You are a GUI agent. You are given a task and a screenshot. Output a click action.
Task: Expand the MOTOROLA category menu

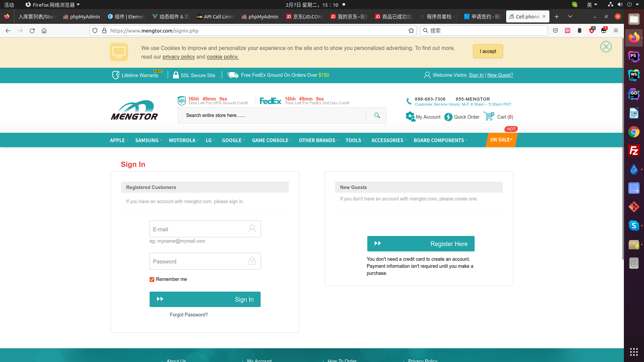184,140
